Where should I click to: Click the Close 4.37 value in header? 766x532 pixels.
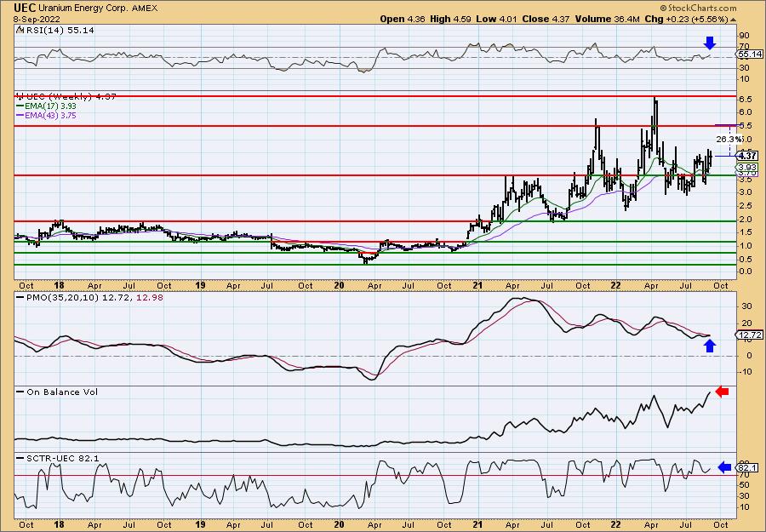pyautogui.click(x=546, y=19)
